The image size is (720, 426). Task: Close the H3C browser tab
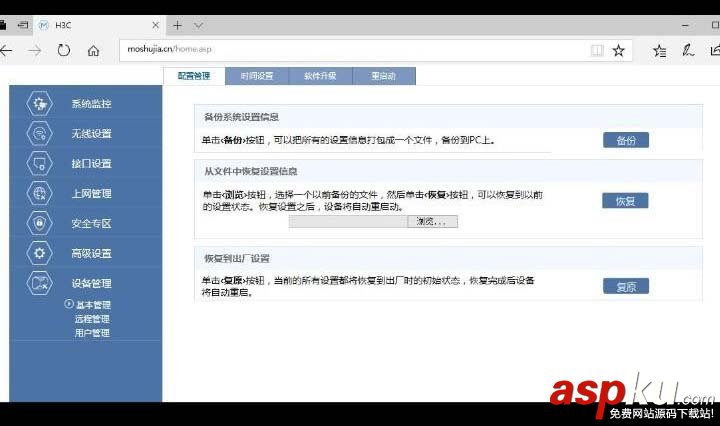click(156, 25)
